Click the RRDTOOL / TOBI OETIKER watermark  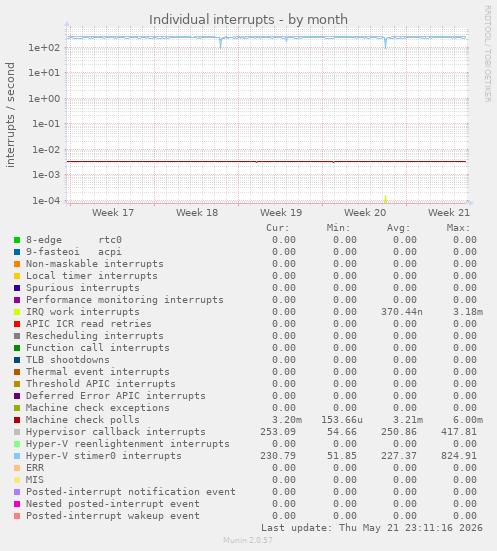[x=488, y=54]
